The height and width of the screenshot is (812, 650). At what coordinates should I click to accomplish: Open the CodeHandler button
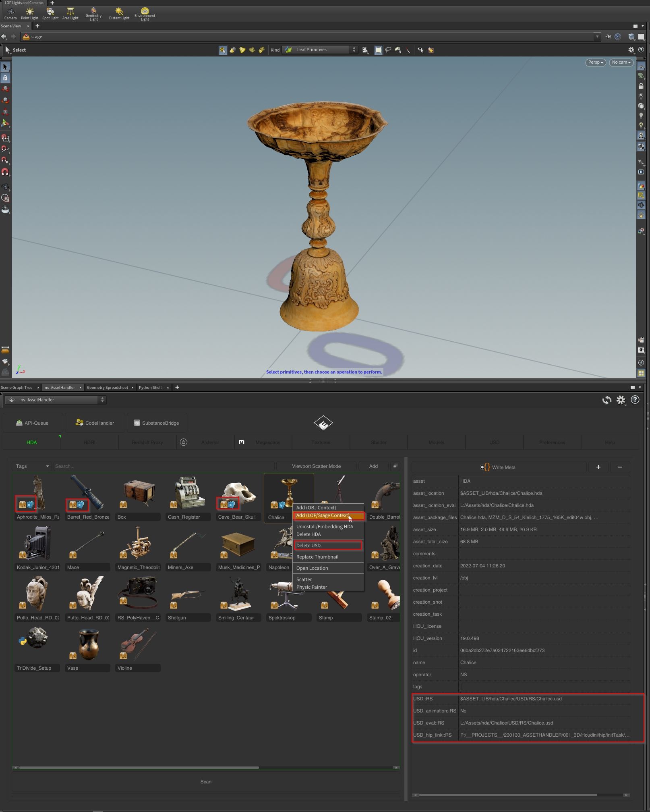pyautogui.click(x=95, y=423)
